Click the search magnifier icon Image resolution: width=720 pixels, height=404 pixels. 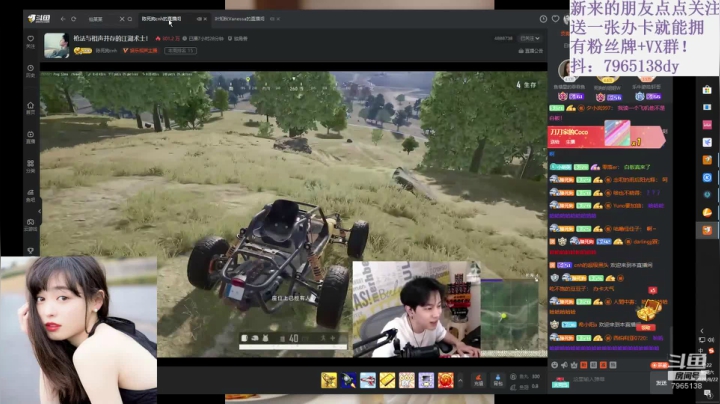tap(130, 19)
